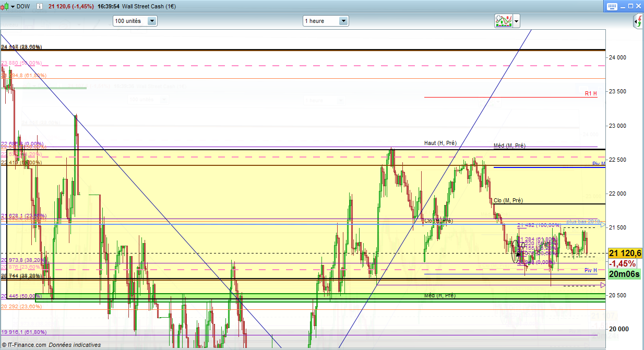This screenshot has width=644, height=350.
Task: Click the 22 410 (50,00%) Fibonacci label
Action: click(21, 163)
